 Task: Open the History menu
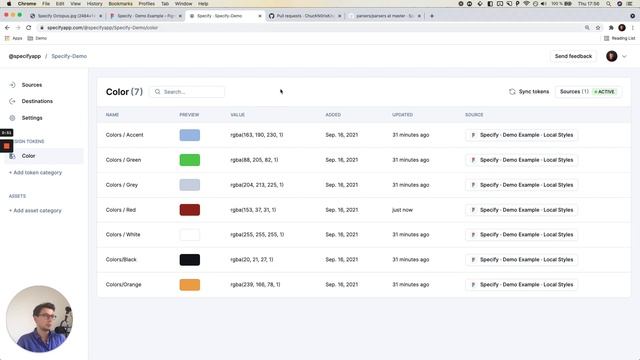94,4
